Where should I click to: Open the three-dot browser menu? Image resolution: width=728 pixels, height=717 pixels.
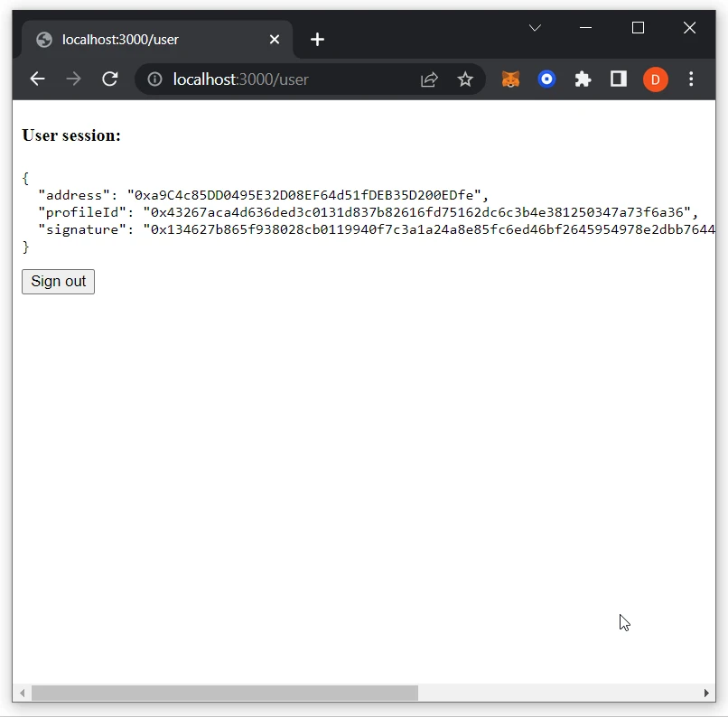[691, 79]
